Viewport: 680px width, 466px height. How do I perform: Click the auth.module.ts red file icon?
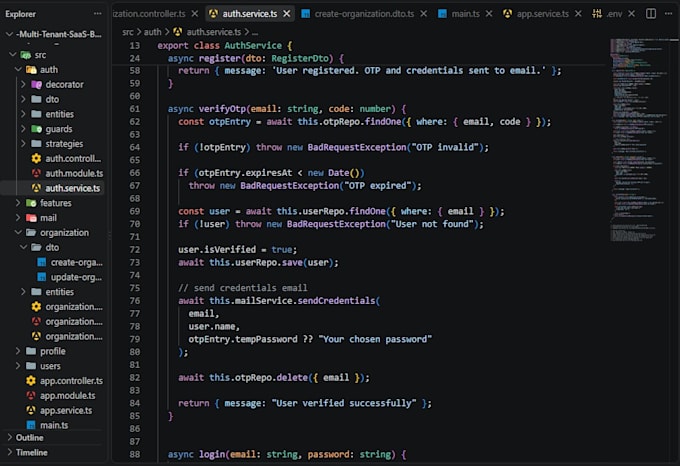tap(36, 173)
